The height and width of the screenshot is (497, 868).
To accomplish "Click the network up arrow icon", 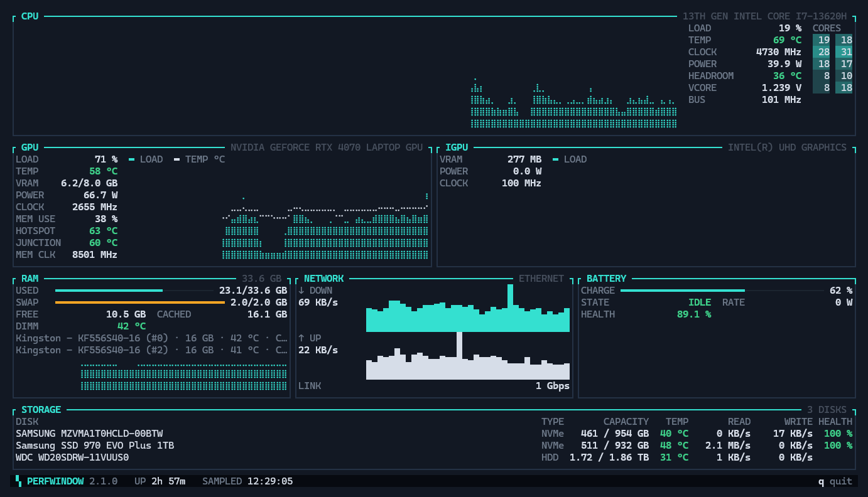I will [301, 338].
